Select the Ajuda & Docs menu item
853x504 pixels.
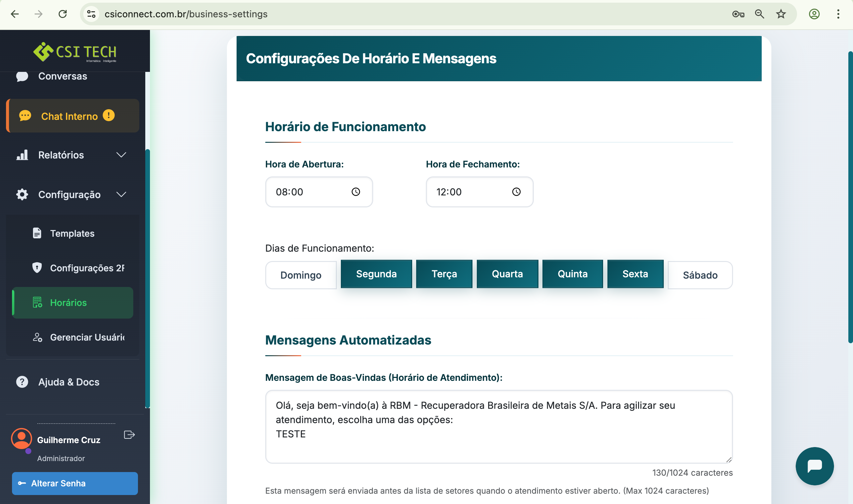pyautogui.click(x=68, y=382)
